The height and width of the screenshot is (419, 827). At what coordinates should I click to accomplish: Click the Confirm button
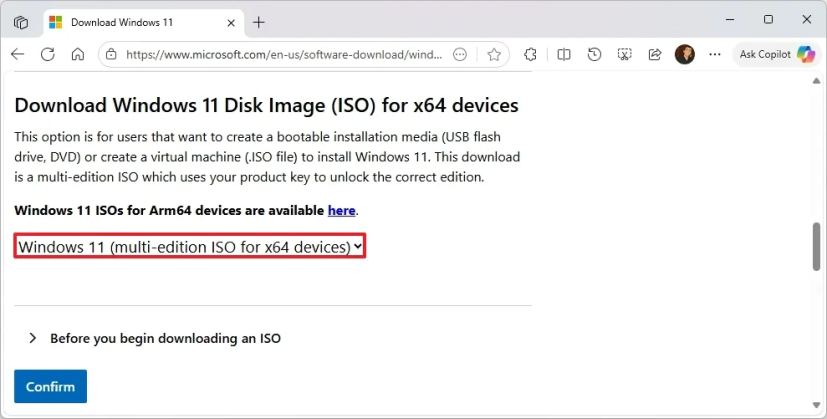50,386
